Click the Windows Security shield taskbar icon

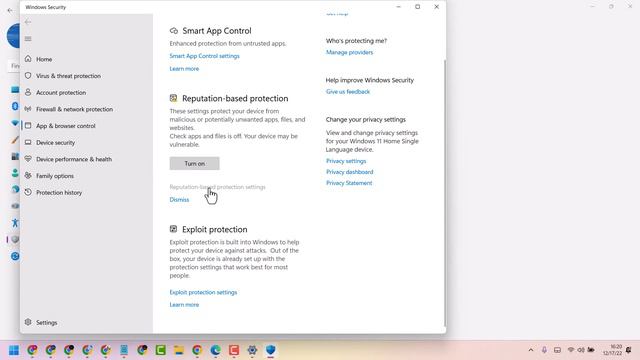coord(271,350)
